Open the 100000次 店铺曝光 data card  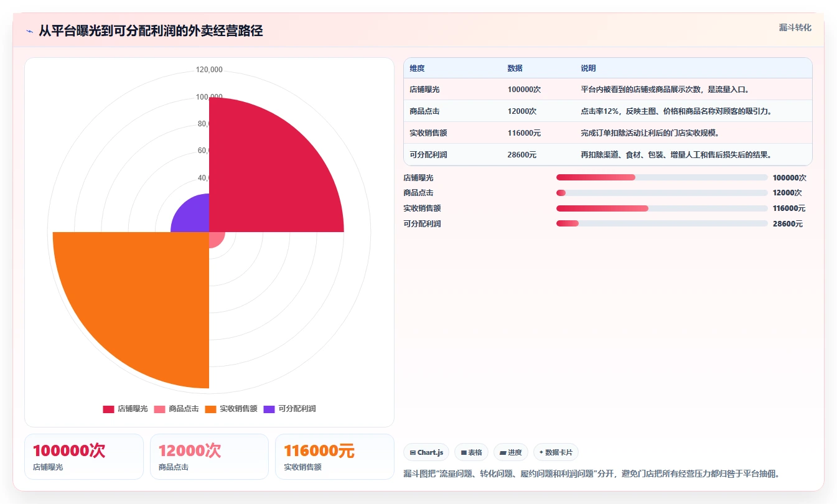[x=84, y=457]
